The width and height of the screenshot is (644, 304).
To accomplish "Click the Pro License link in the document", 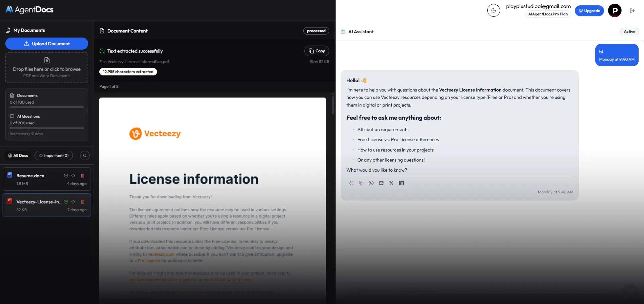I will pyautogui.click(x=149, y=261).
